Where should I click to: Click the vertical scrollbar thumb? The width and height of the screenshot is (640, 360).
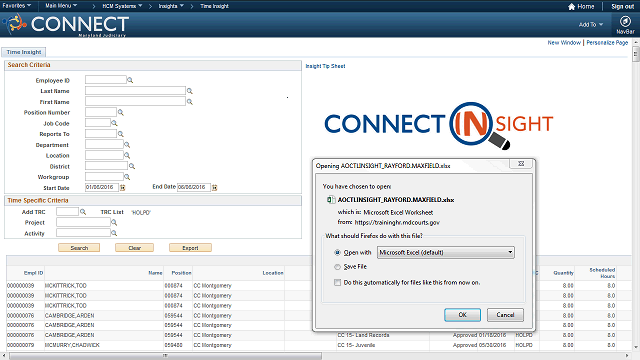click(x=636, y=54)
